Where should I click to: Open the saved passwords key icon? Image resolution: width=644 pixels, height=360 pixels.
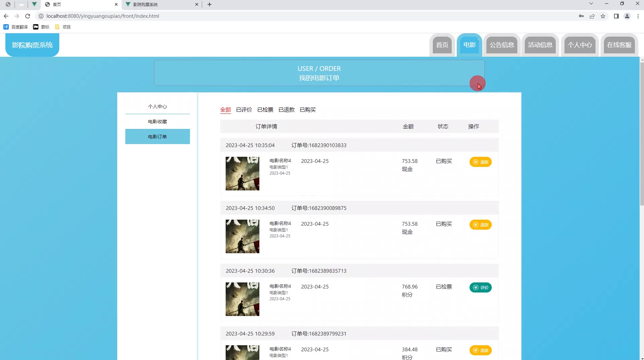coord(581,16)
